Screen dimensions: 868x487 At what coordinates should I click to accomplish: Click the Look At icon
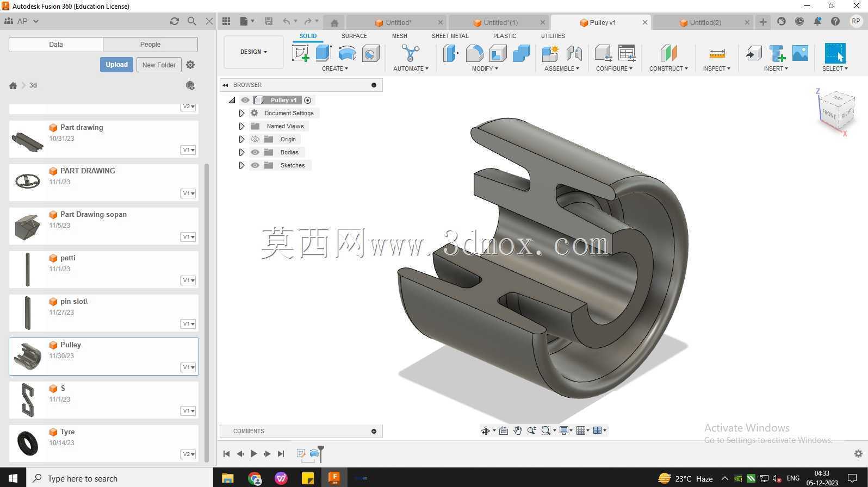(503, 430)
